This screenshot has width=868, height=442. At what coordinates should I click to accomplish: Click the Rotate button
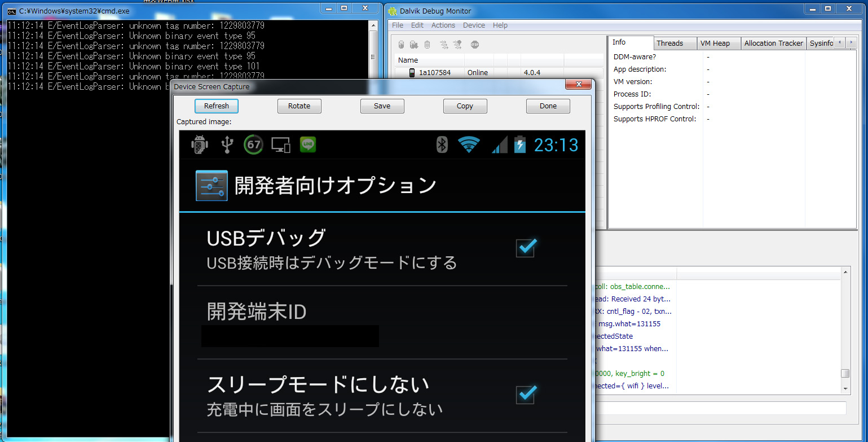299,106
